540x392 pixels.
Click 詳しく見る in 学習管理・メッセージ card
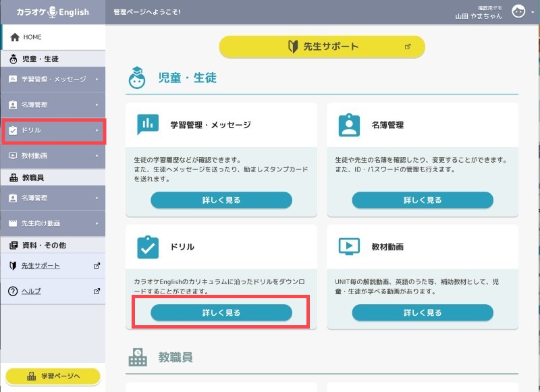(x=221, y=200)
